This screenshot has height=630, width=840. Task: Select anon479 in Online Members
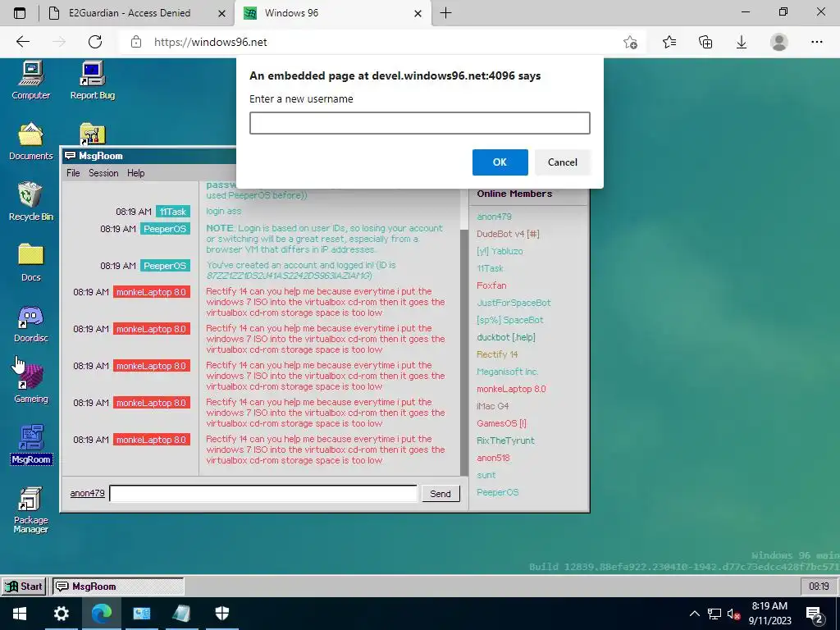tap(494, 217)
